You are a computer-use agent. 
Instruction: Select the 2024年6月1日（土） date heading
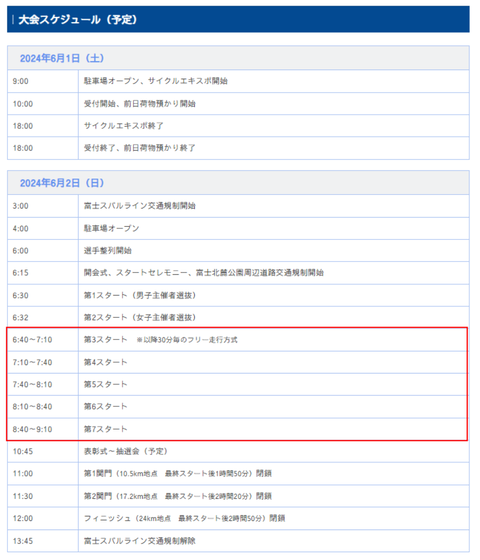point(61,58)
